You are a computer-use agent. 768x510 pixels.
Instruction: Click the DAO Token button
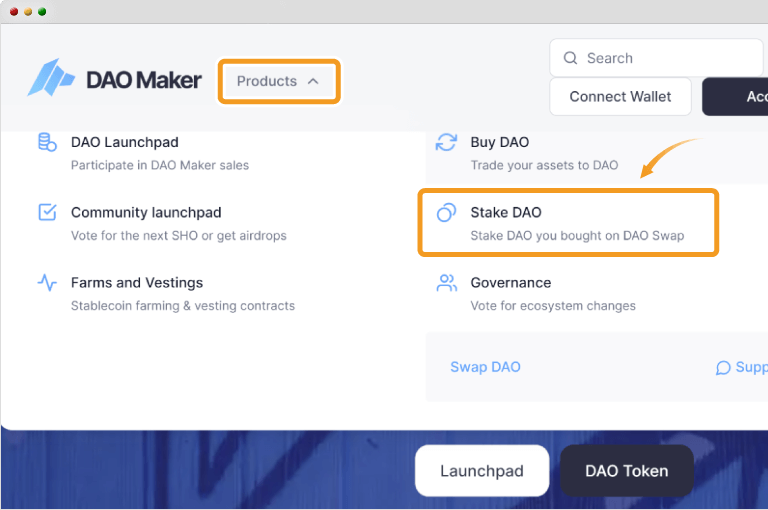pos(626,471)
